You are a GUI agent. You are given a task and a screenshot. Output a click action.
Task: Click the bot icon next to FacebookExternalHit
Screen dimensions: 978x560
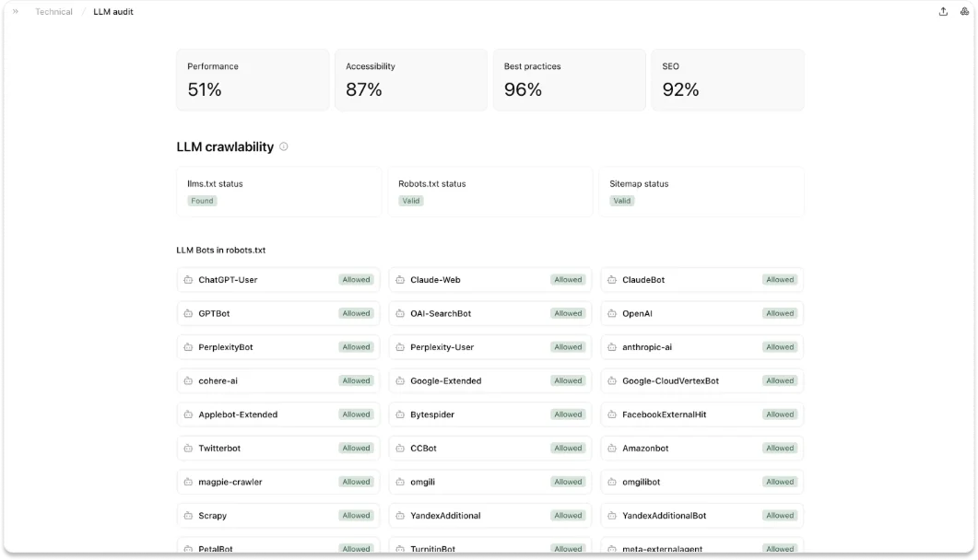click(x=612, y=414)
